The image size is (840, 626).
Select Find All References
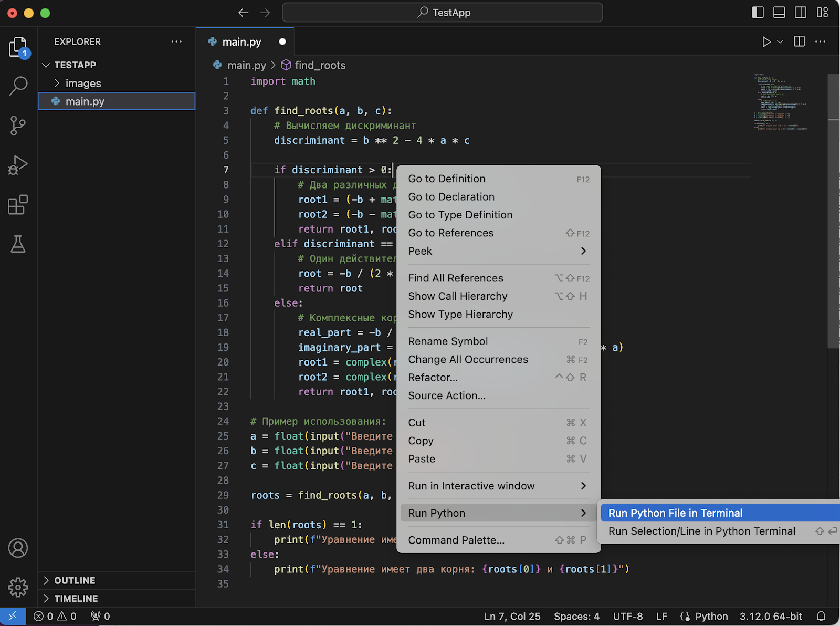pyautogui.click(x=498, y=278)
